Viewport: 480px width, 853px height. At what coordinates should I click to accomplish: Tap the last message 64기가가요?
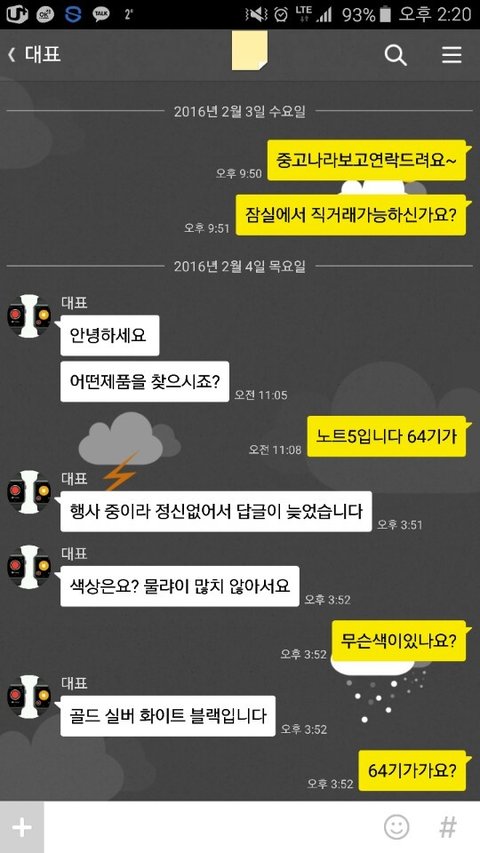tap(412, 770)
